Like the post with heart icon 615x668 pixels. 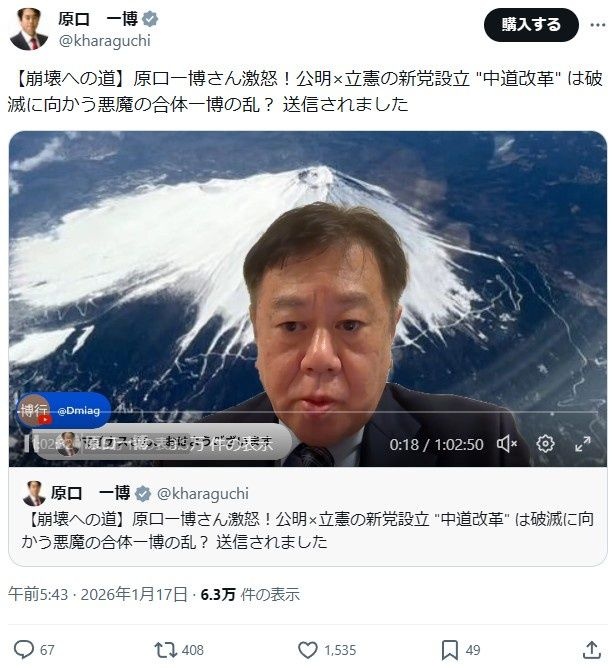pyautogui.click(x=308, y=650)
